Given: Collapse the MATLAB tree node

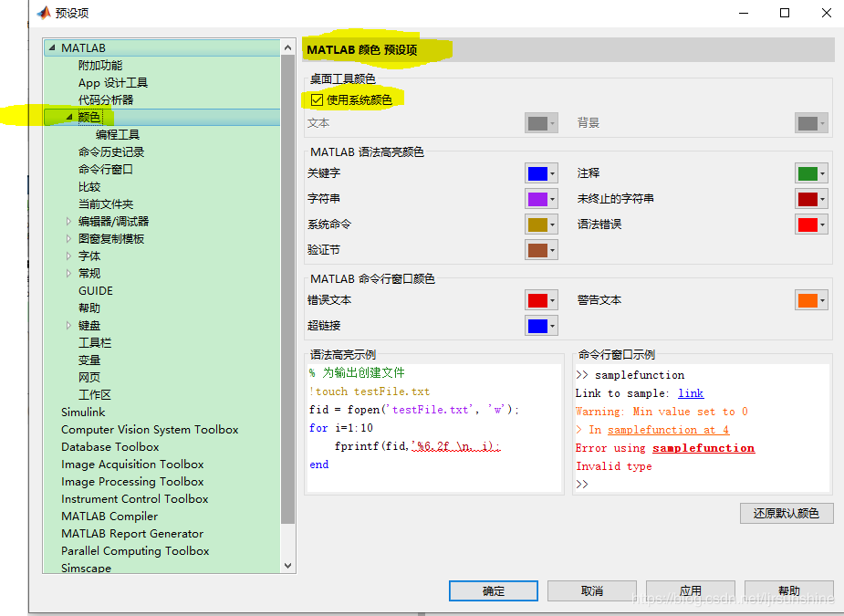Looking at the screenshot, I should point(52,48).
